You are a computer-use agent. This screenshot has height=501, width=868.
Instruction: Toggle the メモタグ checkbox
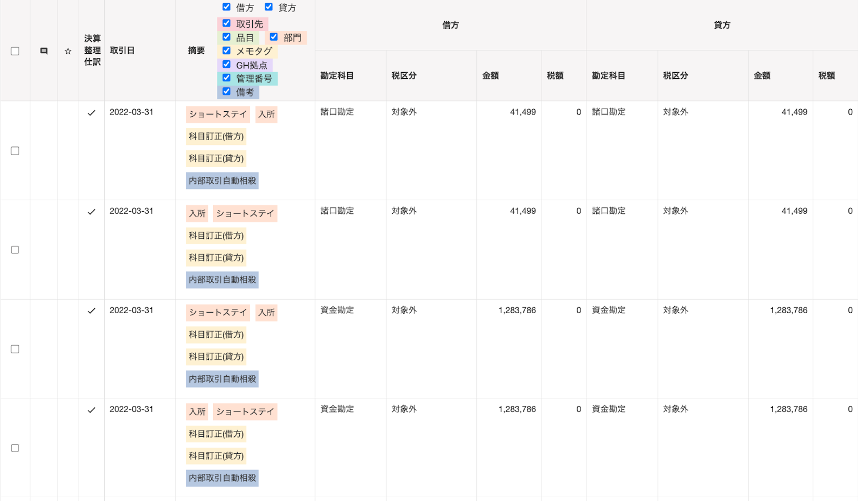tap(226, 50)
